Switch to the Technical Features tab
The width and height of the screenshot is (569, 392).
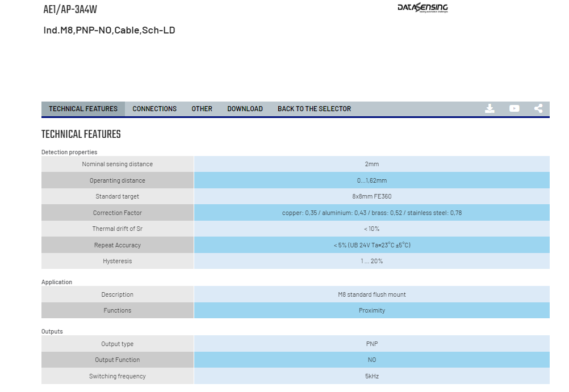(83, 109)
